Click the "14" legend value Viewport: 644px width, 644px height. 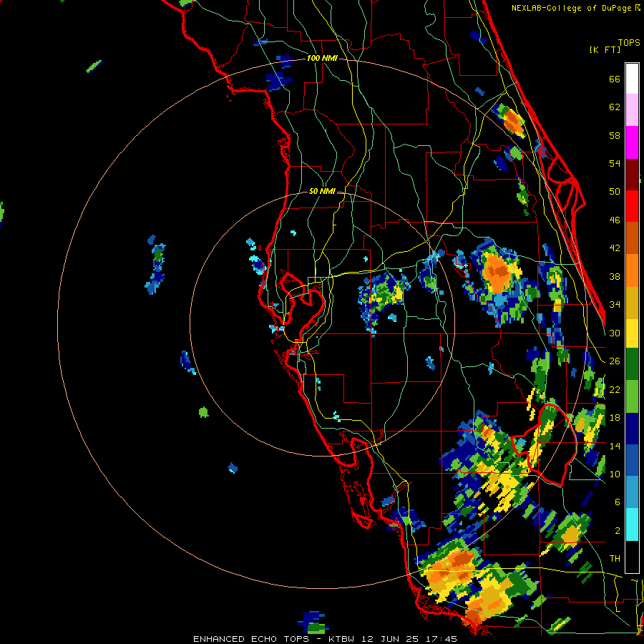(x=615, y=446)
